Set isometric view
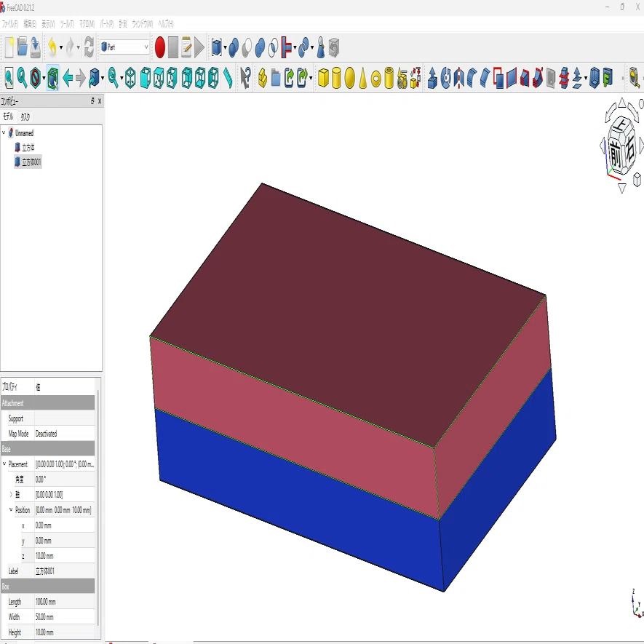 [130, 78]
